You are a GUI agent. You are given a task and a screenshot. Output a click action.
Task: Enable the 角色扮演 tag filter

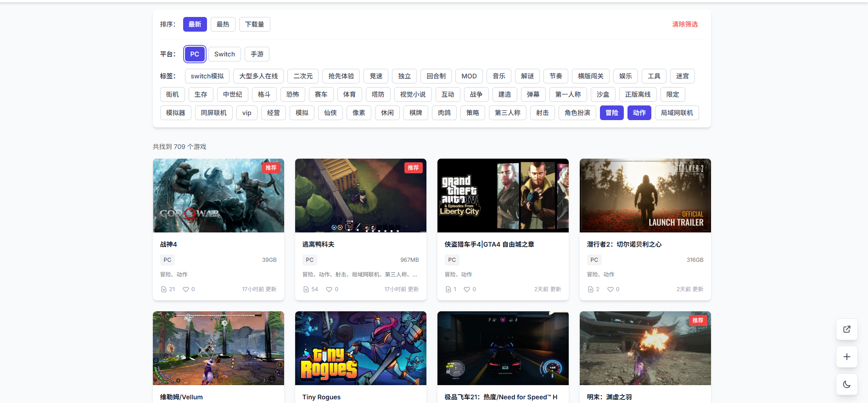click(577, 113)
